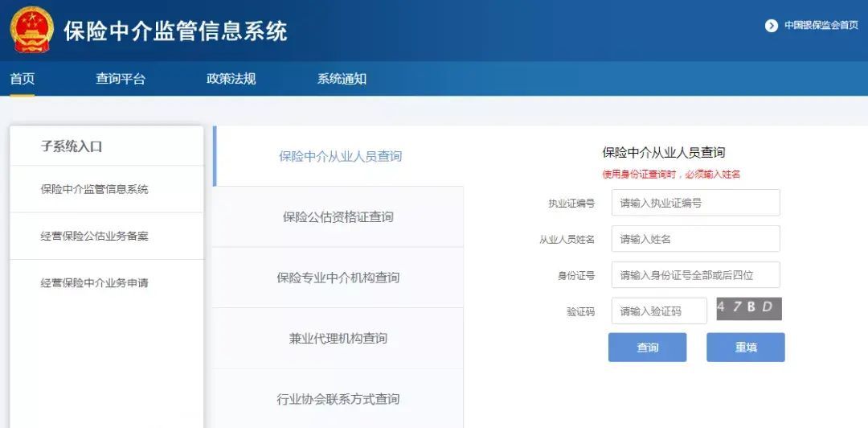
Task: Open the 政策法规 nav menu
Action: 231,79
